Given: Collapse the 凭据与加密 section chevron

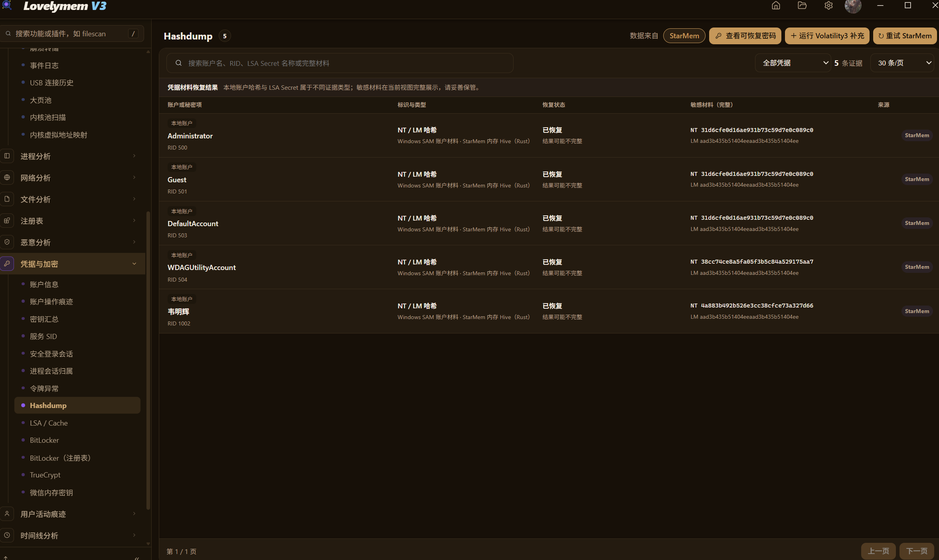Looking at the screenshot, I should (134, 264).
